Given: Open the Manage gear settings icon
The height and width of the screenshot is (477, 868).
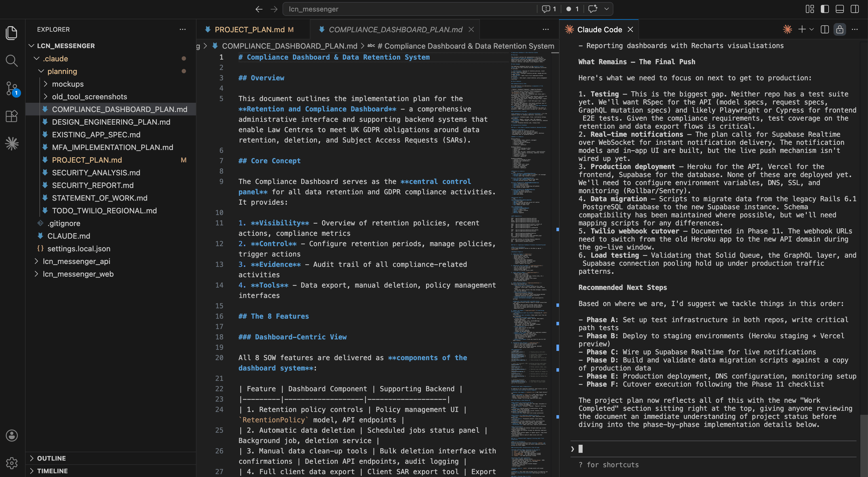Looking at the screenshot, I should (x=12, y=463).
